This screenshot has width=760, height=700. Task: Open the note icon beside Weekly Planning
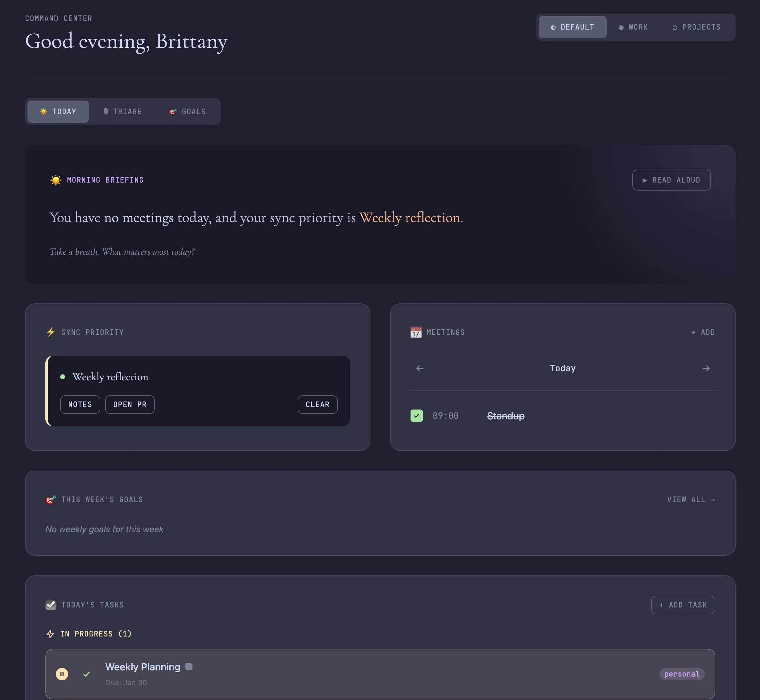(x=189, y=667)
